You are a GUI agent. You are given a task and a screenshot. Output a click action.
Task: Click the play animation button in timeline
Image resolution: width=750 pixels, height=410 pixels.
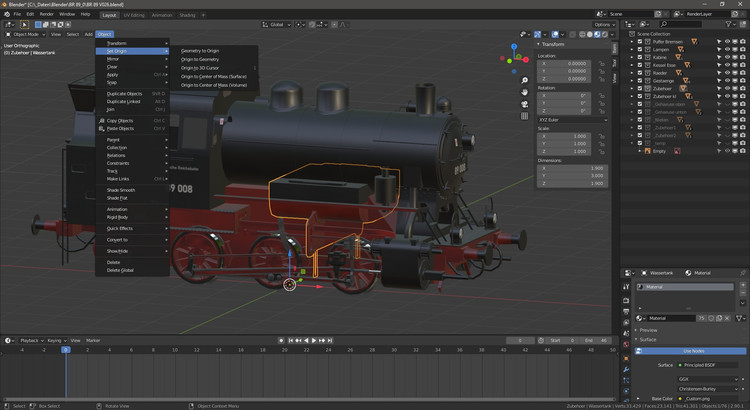click(x=314, y=340)
